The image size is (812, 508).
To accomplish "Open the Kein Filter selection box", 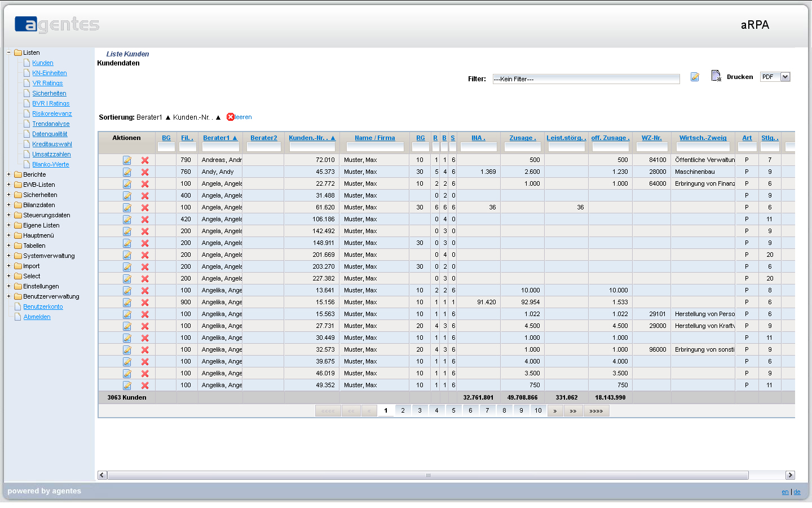I will tap(586, 79).
